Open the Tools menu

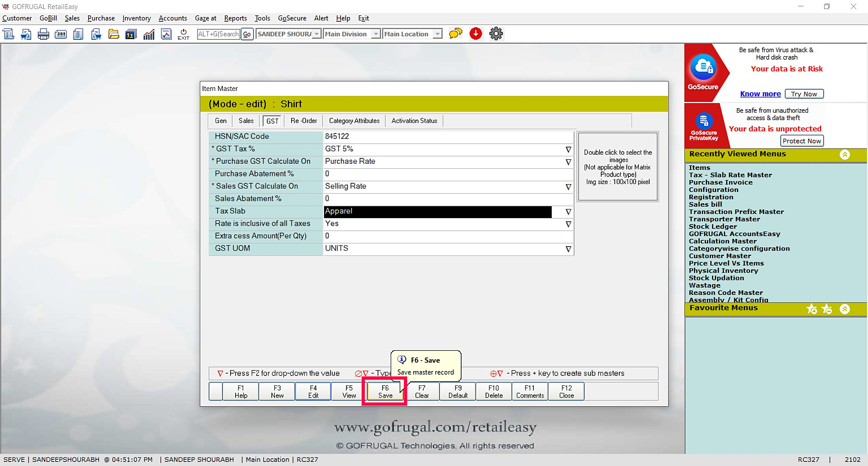(x=262, y=18)
